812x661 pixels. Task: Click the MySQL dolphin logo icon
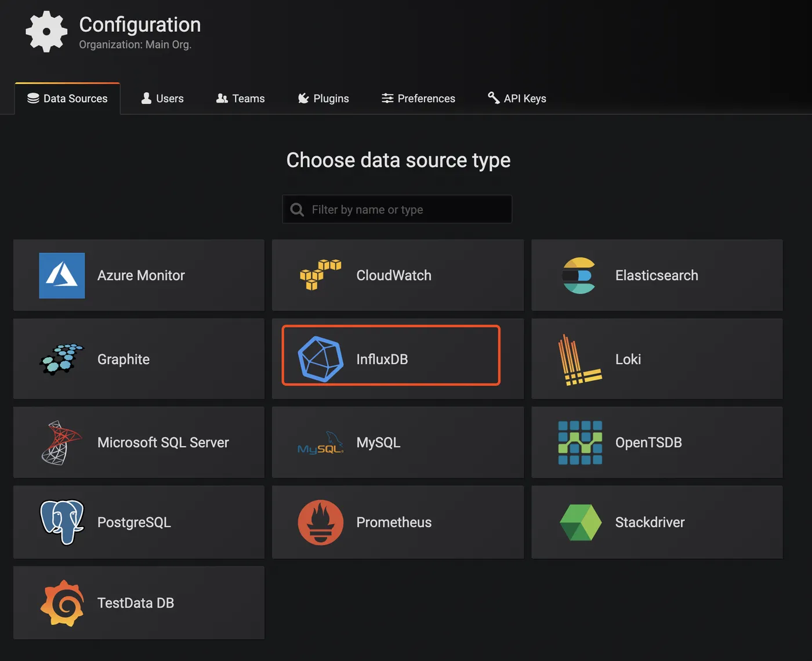tap(321, 442)
